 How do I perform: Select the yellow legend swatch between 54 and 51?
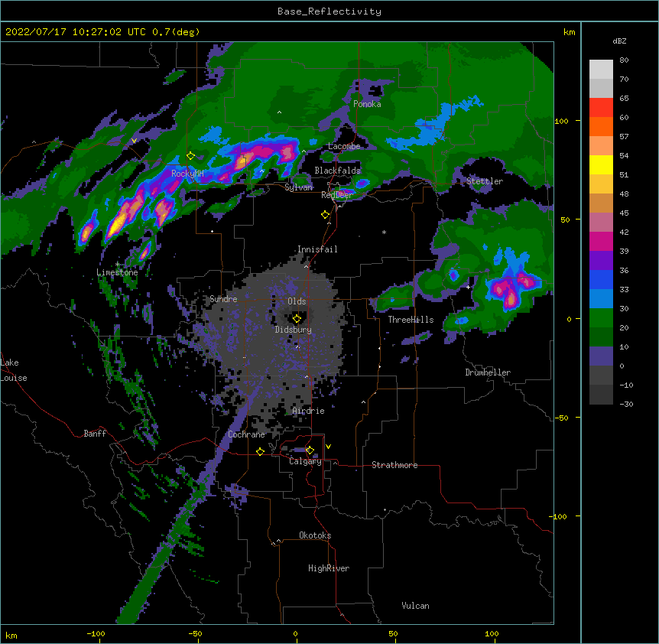[x=601, y=164]
